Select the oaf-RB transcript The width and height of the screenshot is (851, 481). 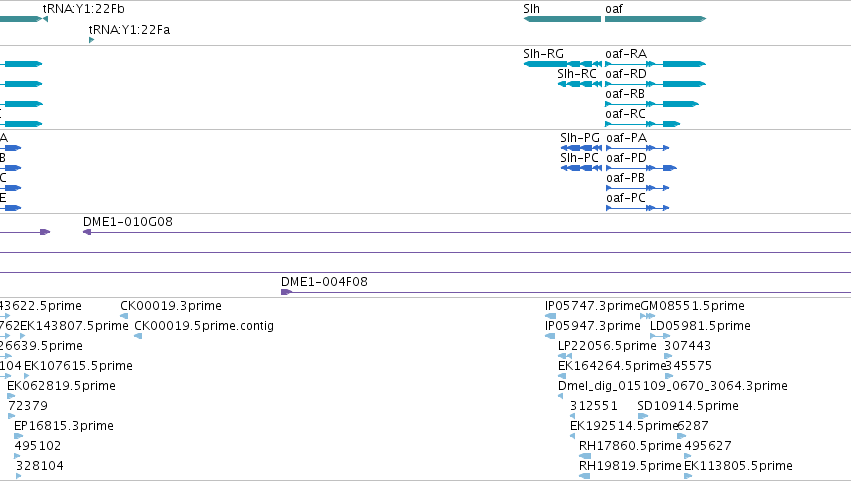(652, 104)
